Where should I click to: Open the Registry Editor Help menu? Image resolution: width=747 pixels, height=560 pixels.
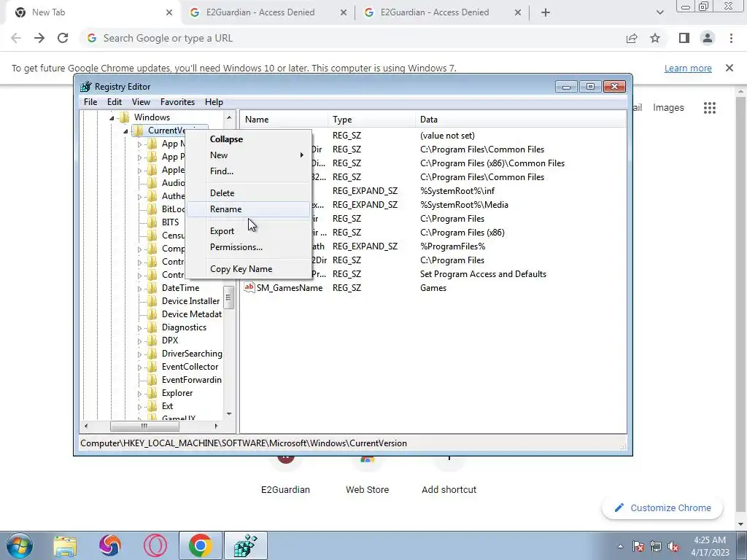coord(214,102)
